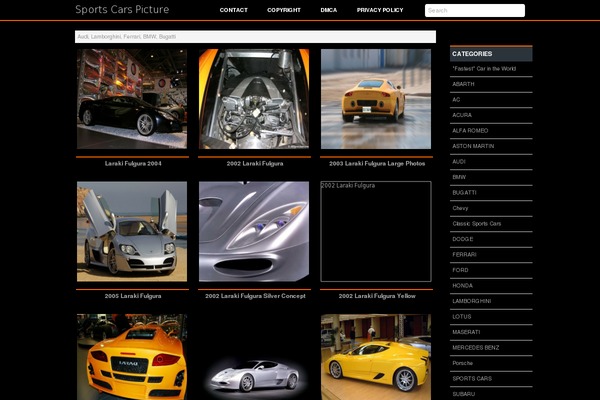Open the MERCEDES BENZ category

point(476,348)
